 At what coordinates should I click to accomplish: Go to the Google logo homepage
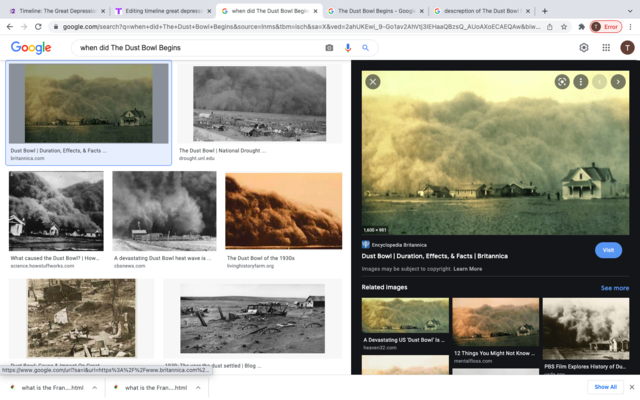pyautogui.click(x=31, y=47)
